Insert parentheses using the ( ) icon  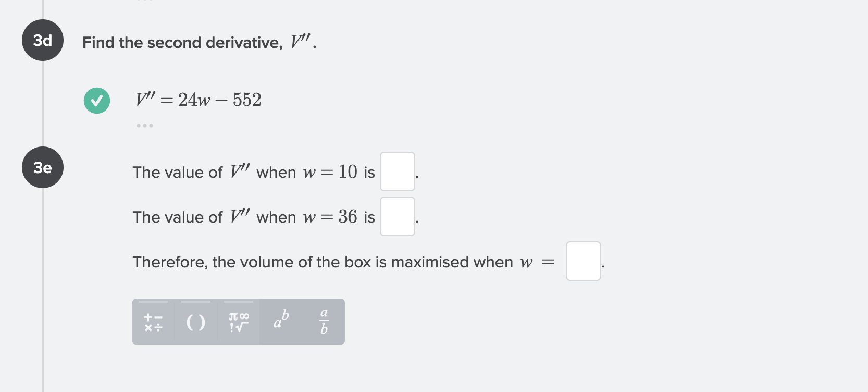coord(195,322)
